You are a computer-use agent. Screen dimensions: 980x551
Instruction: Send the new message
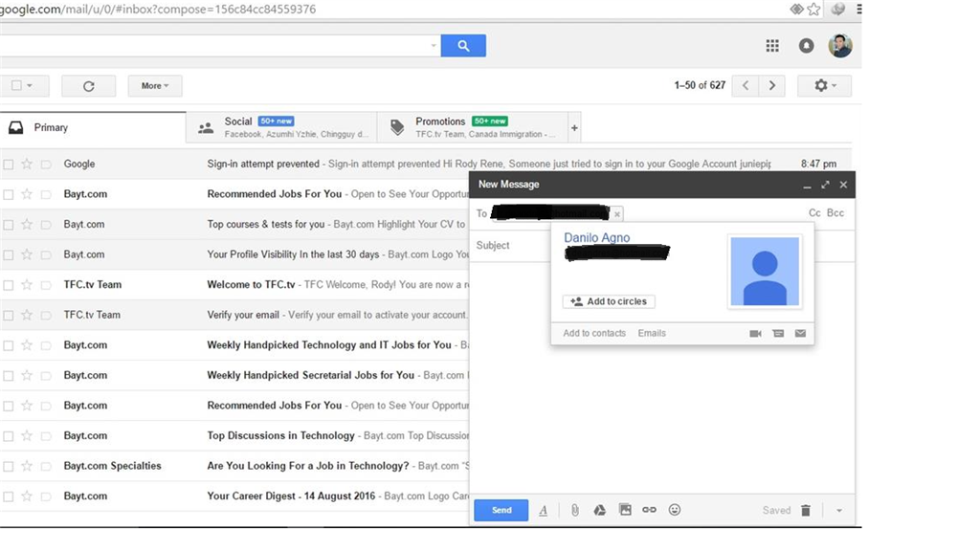pyautogui.click(x=501, y=511)
